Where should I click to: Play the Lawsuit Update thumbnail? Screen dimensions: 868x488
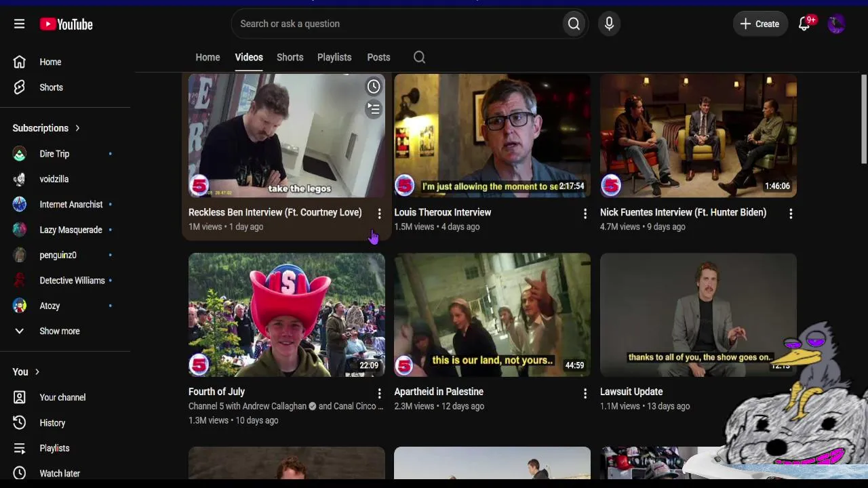pos(698,314)
